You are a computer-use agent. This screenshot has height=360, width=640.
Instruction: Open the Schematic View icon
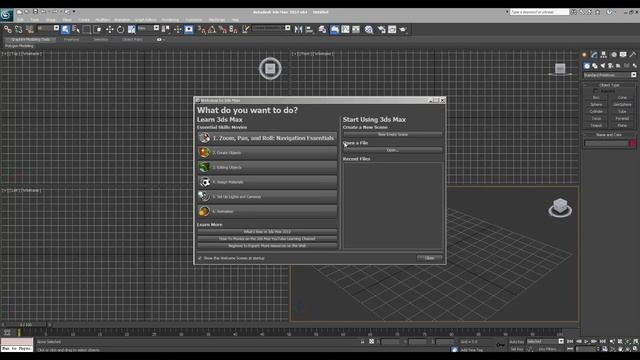click(356, 29)
